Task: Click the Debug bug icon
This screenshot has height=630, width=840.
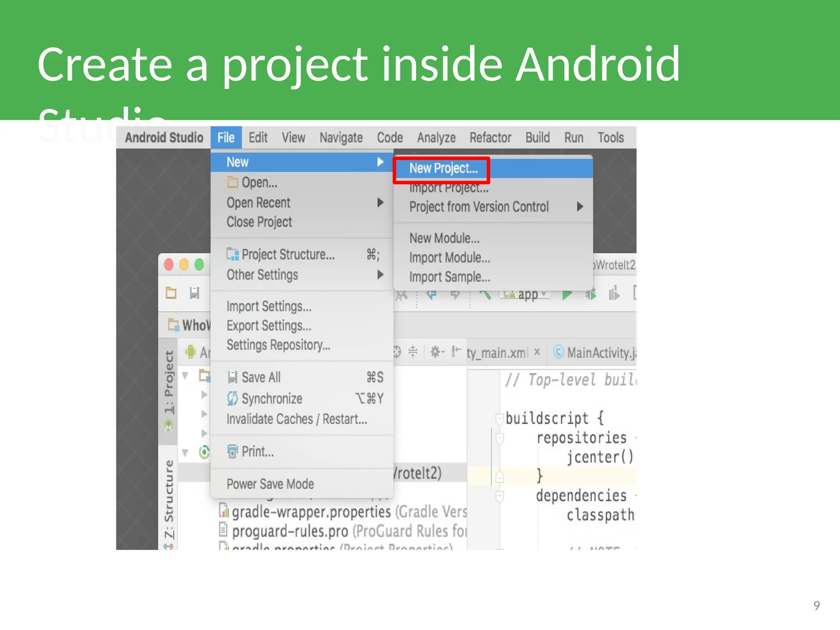Action: (x=591, y=294)
